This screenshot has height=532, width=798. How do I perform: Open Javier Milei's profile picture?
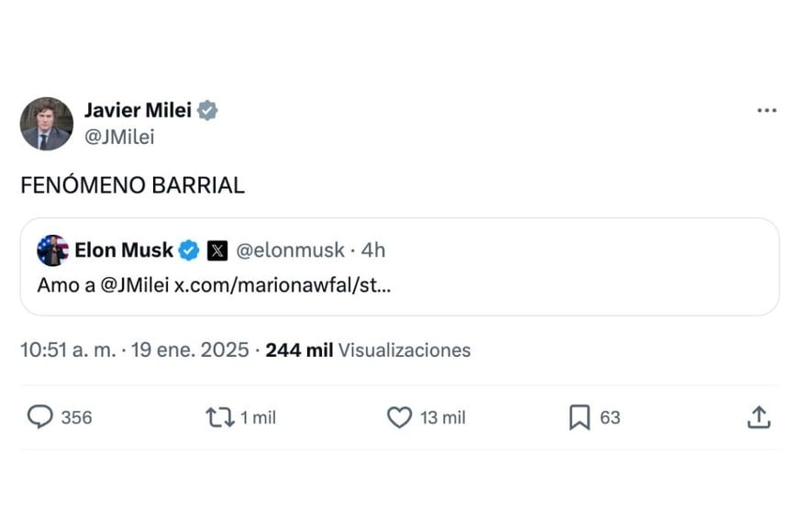pos(47,124)
